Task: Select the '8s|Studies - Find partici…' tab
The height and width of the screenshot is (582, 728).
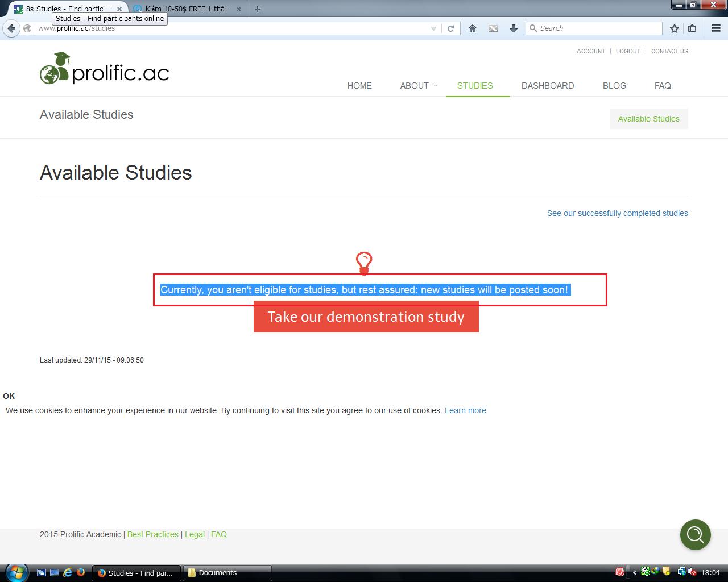Action: (x=68, y=9)
